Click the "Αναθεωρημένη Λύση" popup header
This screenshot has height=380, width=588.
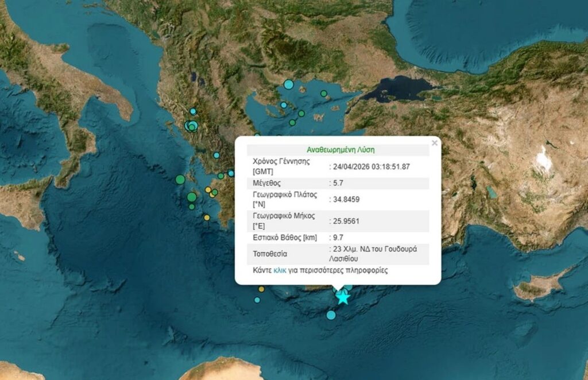click(341, 149)
